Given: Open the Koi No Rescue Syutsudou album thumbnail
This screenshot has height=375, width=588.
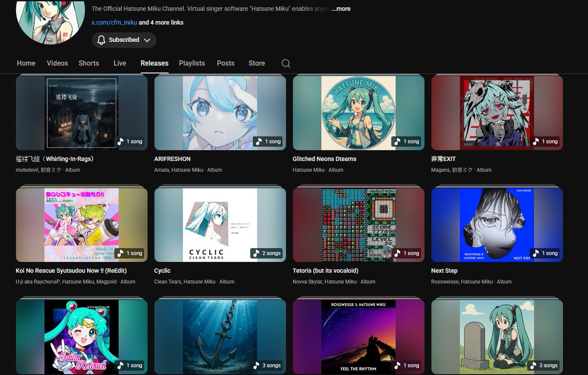Looking at the screenshot, I should coord(82,225).
